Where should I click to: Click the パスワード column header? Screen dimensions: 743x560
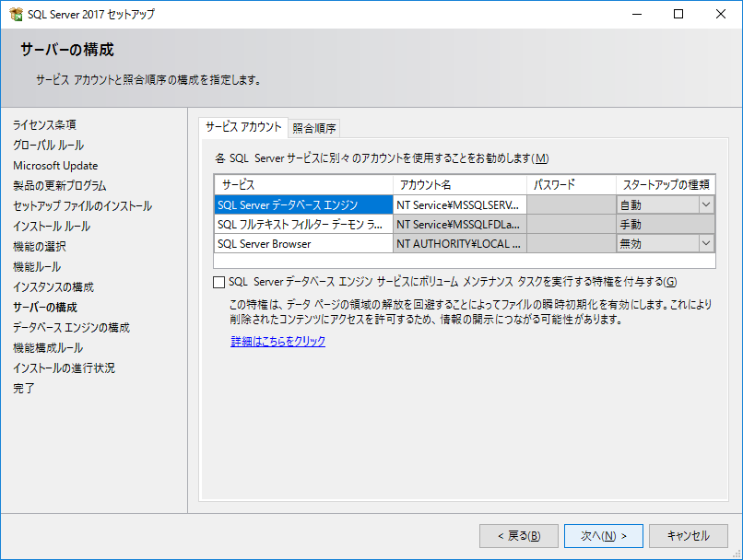[x=572, y=184]
